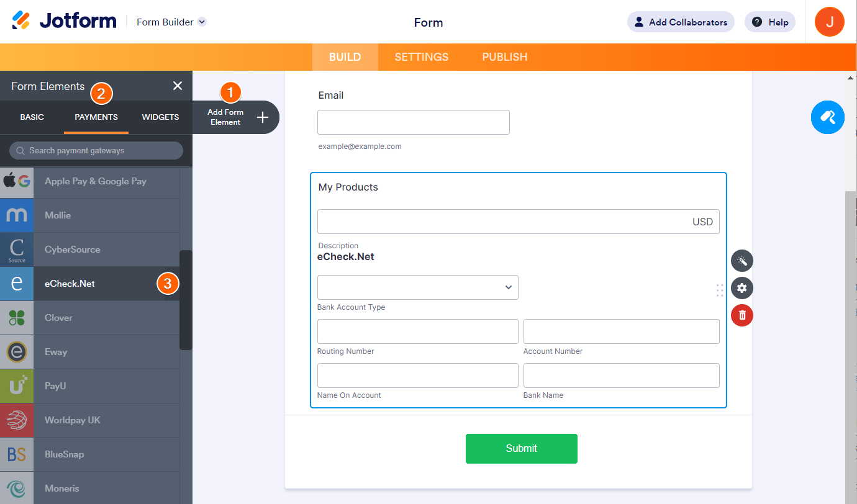Click the Jotform logo

[x=64, y=21]
